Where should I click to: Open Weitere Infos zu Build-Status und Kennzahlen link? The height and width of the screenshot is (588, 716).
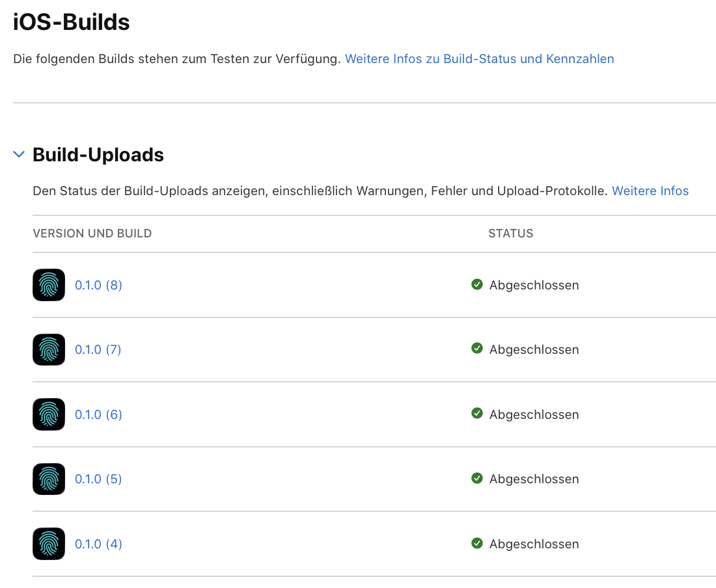479,59
